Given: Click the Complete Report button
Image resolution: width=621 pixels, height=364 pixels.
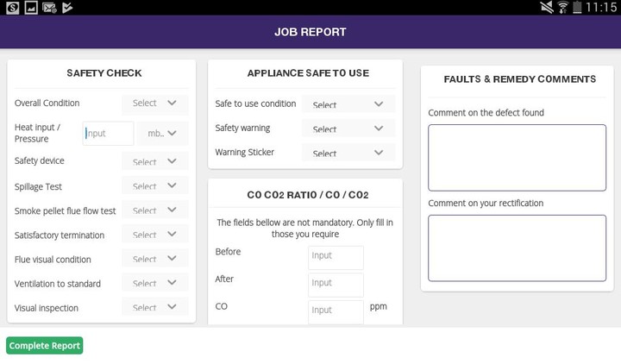Looking at the screenshot, I should (44, 346).
